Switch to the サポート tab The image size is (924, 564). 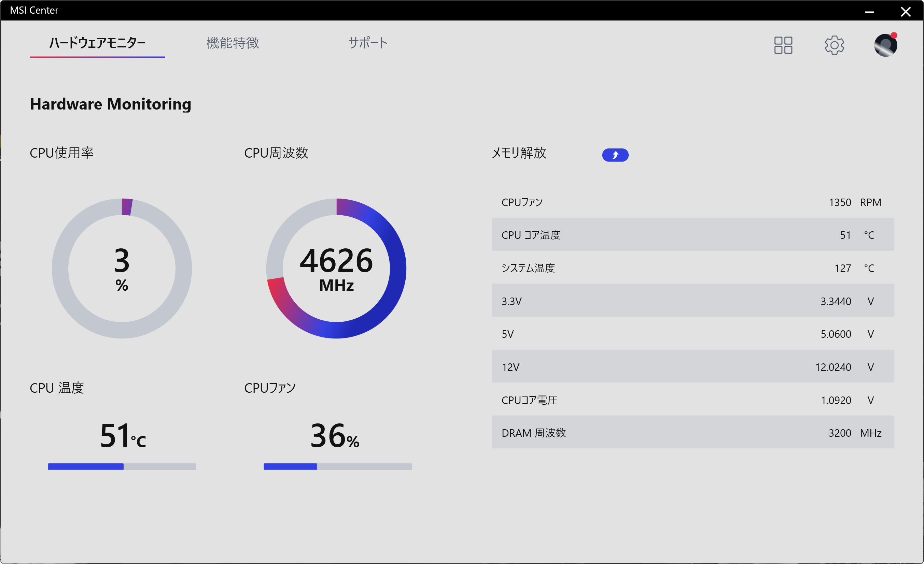367,43
